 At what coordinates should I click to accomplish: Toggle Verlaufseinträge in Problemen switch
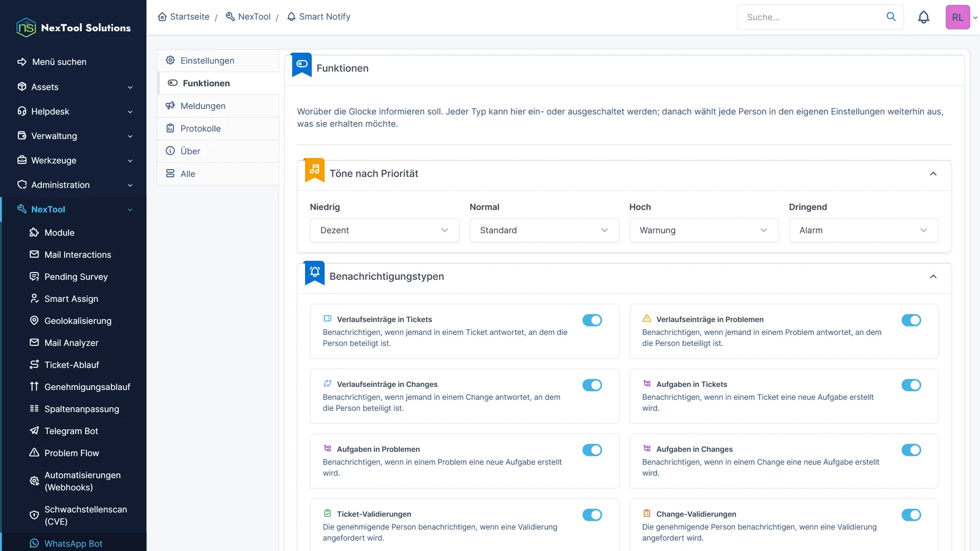pos(911,320)
